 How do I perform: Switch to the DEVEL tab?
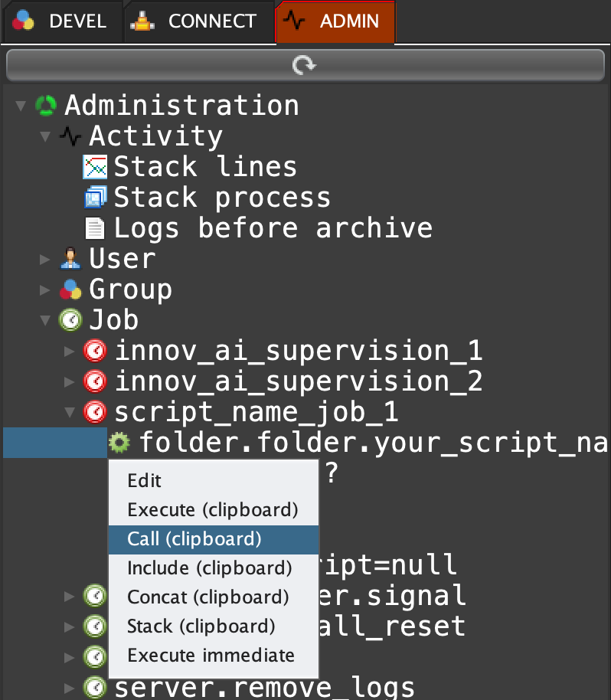coord(61,21)
